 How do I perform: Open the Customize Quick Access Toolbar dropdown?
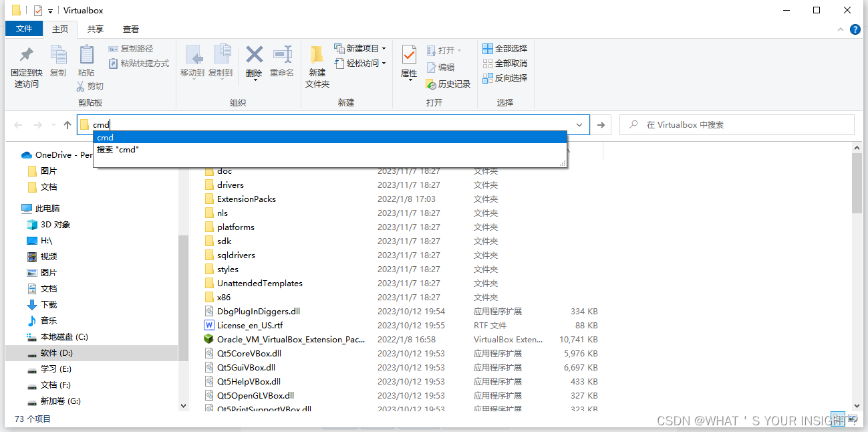(x=51, y=11)
